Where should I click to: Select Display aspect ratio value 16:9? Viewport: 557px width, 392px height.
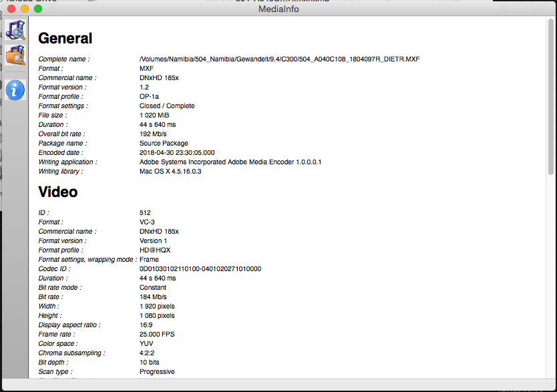[146, 325]
